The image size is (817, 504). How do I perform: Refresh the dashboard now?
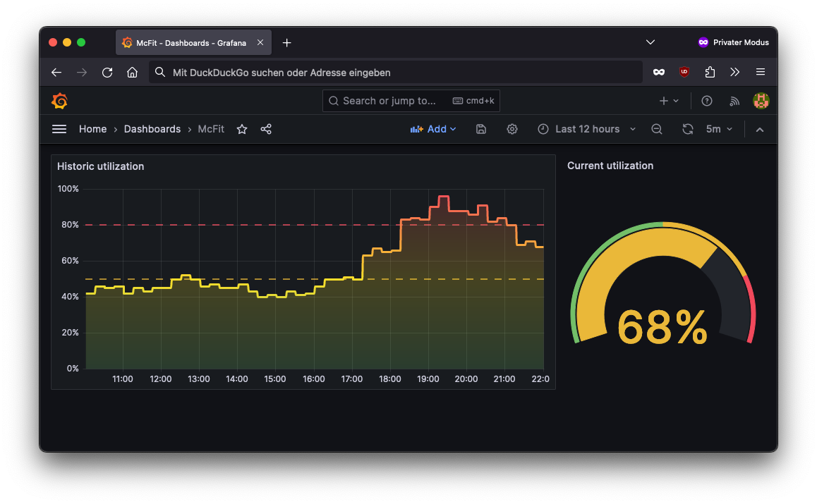(x=687, y=129)
